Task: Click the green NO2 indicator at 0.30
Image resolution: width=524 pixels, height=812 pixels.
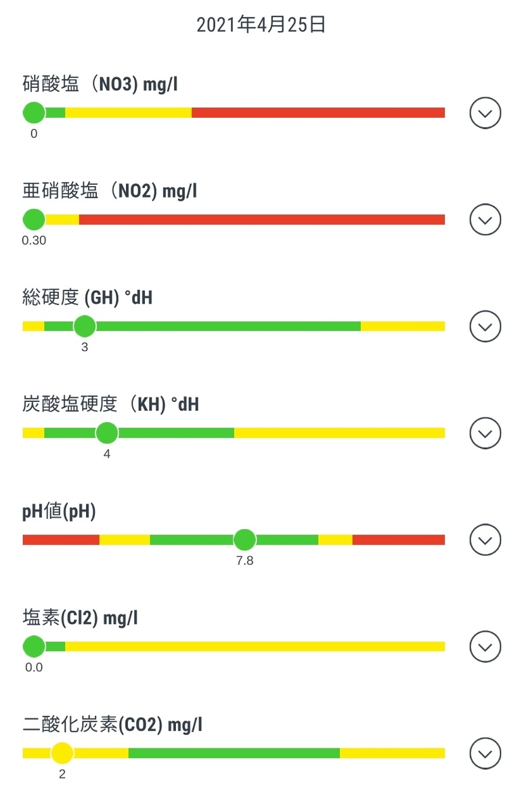Action: (x=34, y=219)
